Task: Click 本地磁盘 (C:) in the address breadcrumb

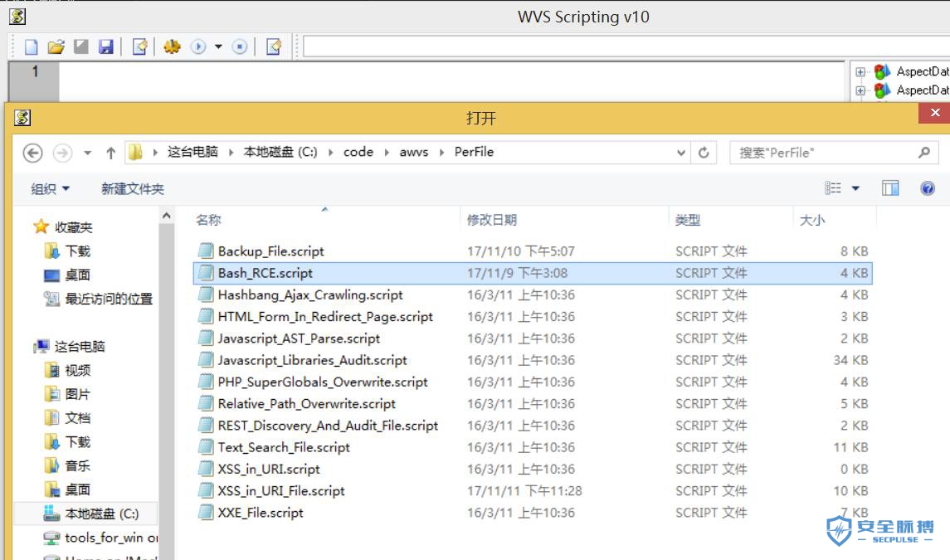Action: click(280, 152)
